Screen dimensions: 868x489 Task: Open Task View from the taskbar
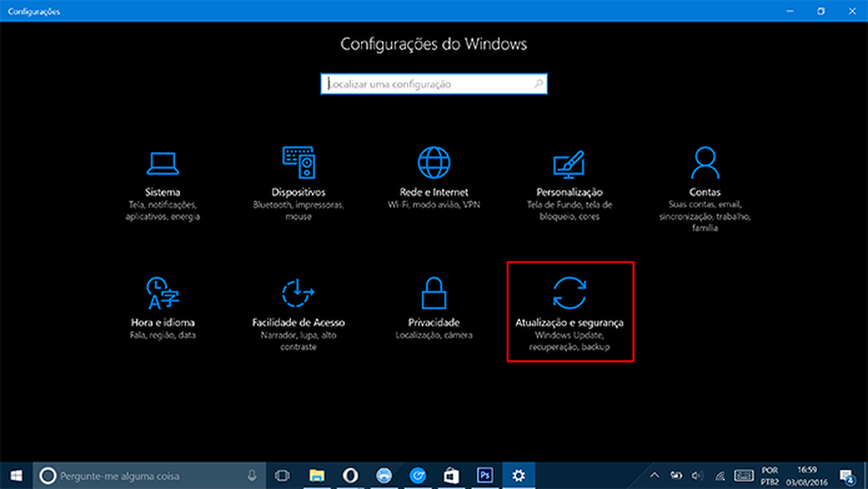(282, 476)
